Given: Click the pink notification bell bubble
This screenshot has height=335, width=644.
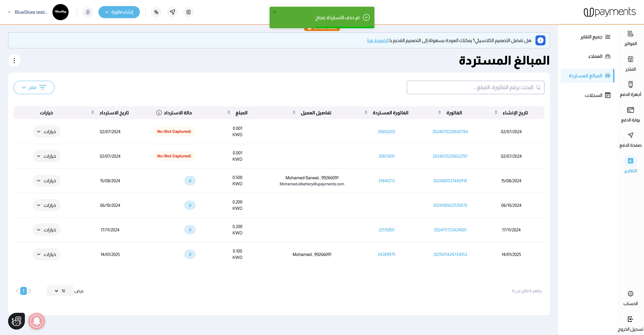Looking at the screenshot, I should (36, 321).
